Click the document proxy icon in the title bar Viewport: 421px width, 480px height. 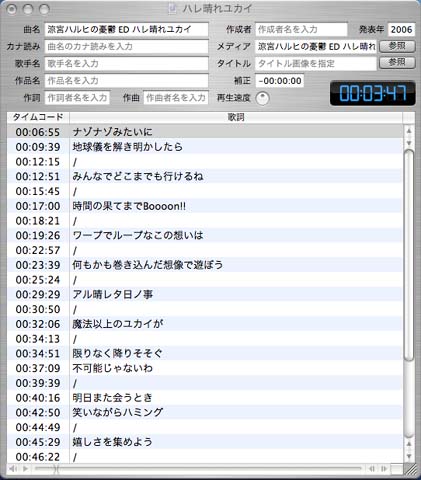click(x=172, y=9)
